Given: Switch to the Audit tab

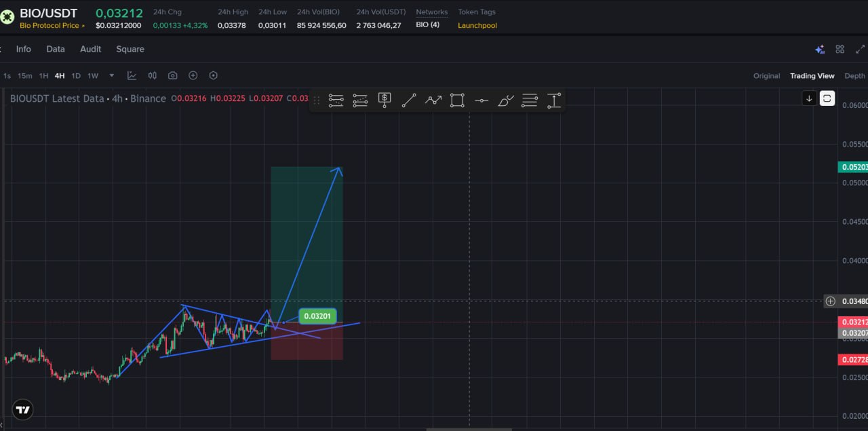Looking at the screenshot, I should [91, 49].
